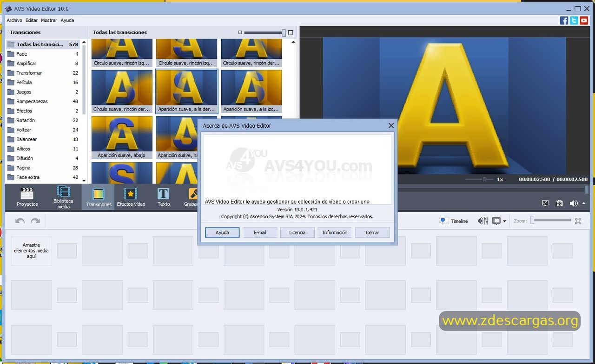Open the Voltear transitions folder
Image resolution: width=595 pixels, height=364 pixels.
point(43,130)
